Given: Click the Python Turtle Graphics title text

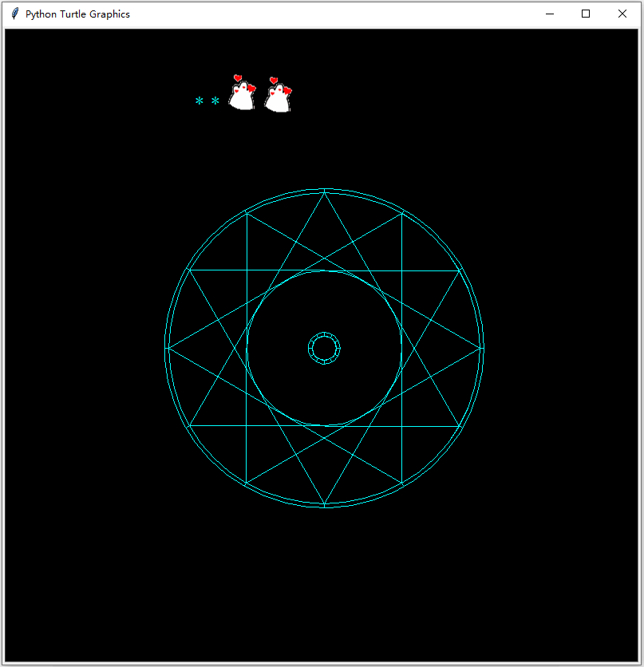Looking at the screenshot, I should pyautogui.click(x=77, y=14).
